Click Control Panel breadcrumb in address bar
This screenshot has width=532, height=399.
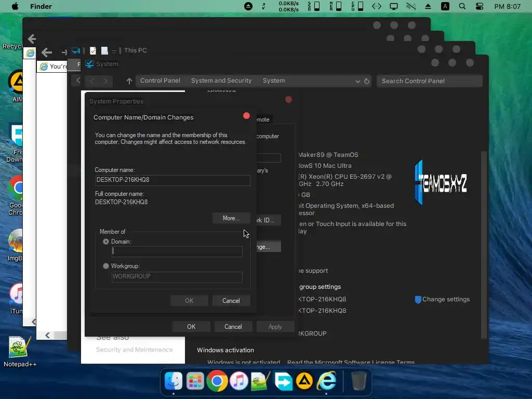(160, 81)
